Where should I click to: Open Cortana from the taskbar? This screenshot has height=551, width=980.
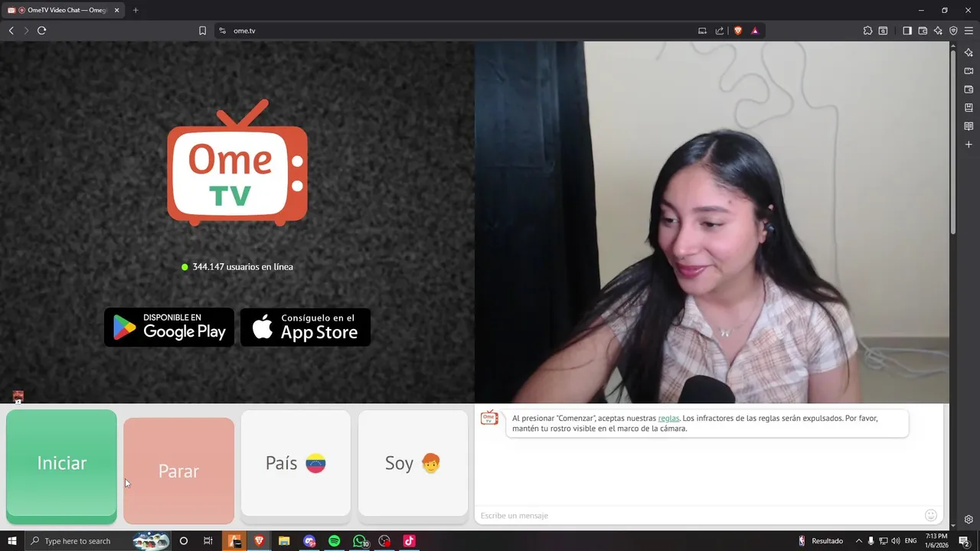coord(183,541)
